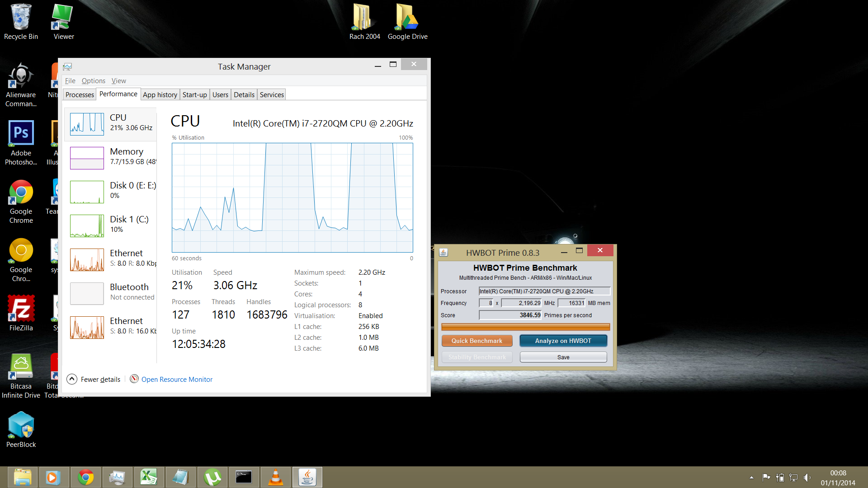Launch PeerBlock desktop icon

coord(21,430)
